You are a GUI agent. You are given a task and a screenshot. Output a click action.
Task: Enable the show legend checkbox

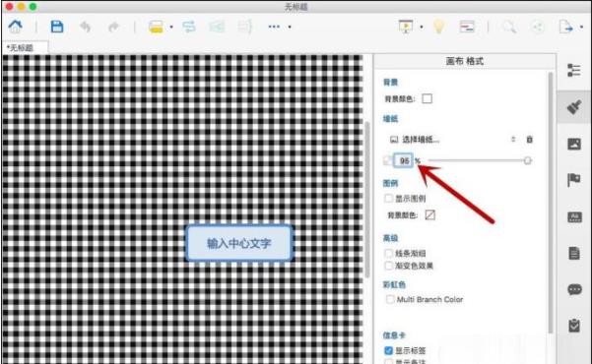point(388,198)
